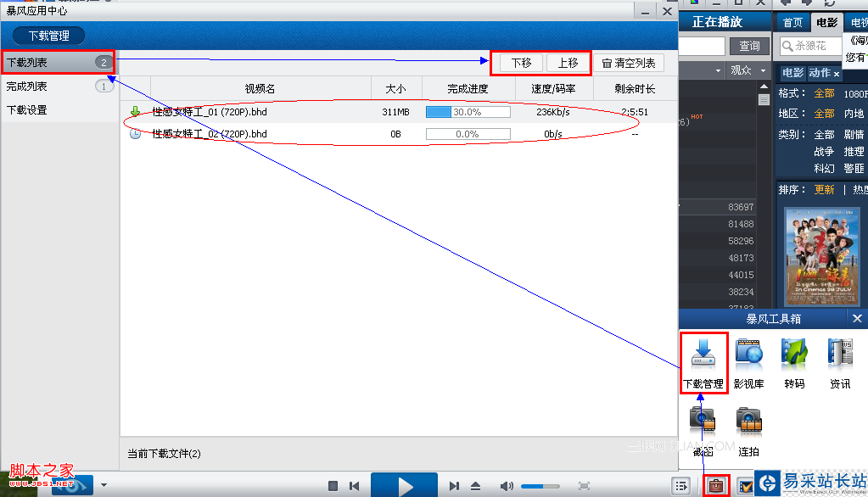This screenshot has width=868, height=497.
Task: Adjust the volume slider
Action: tap(540, 486)
